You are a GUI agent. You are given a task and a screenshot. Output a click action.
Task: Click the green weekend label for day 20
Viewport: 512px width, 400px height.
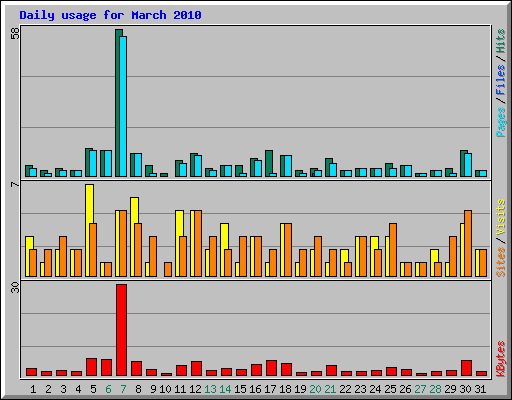click(x=315, y=389)
